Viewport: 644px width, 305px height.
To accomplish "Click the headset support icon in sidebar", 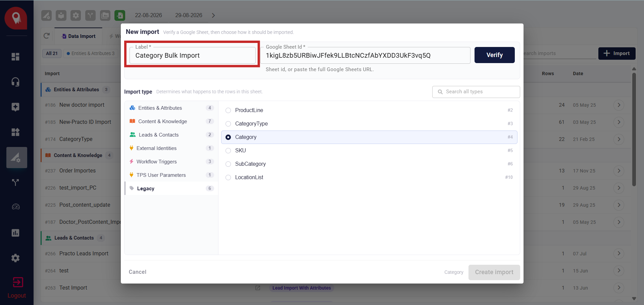I will [15, 82].
